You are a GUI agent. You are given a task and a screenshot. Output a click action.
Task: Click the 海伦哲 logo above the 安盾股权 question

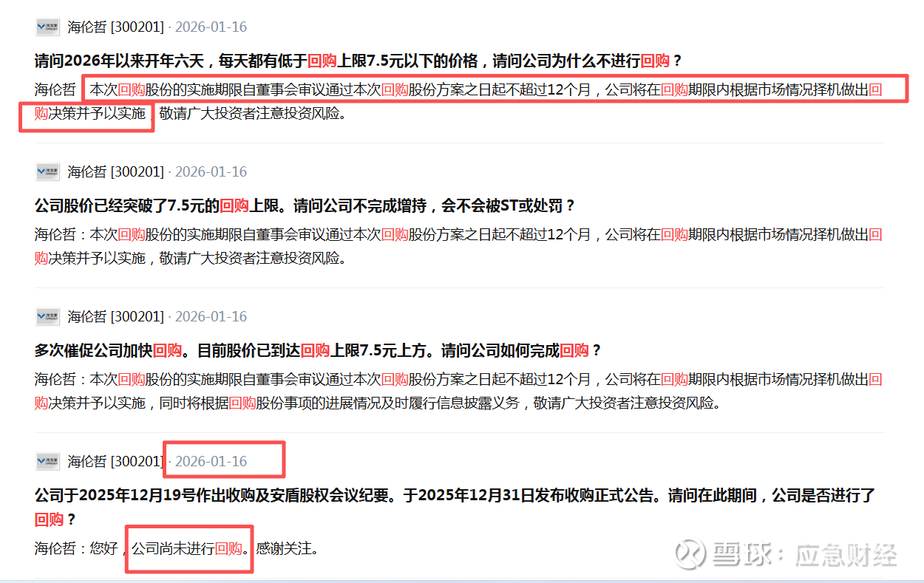click(48, 462)
